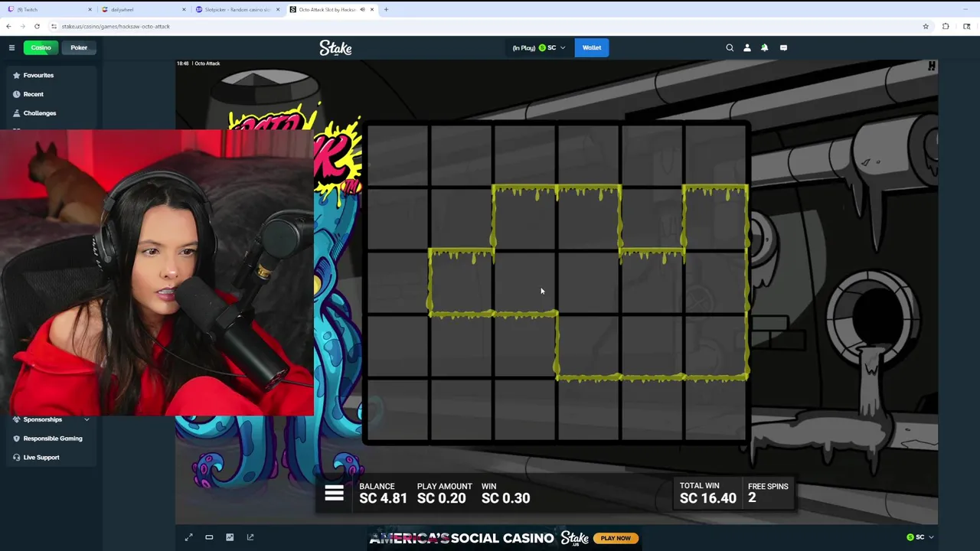Open live stats chart icon
This screenshot has width=980, height=551.
pyautogui.click(x=230, y=537)
